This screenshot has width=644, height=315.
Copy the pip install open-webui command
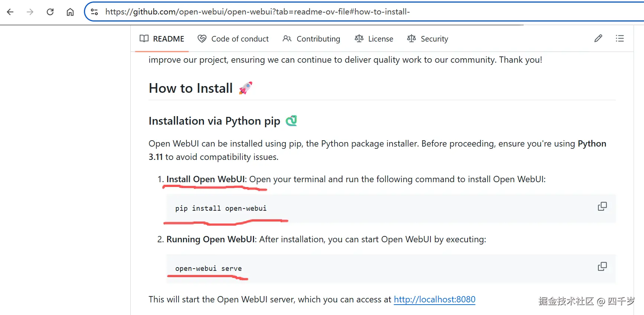point(602,206)
